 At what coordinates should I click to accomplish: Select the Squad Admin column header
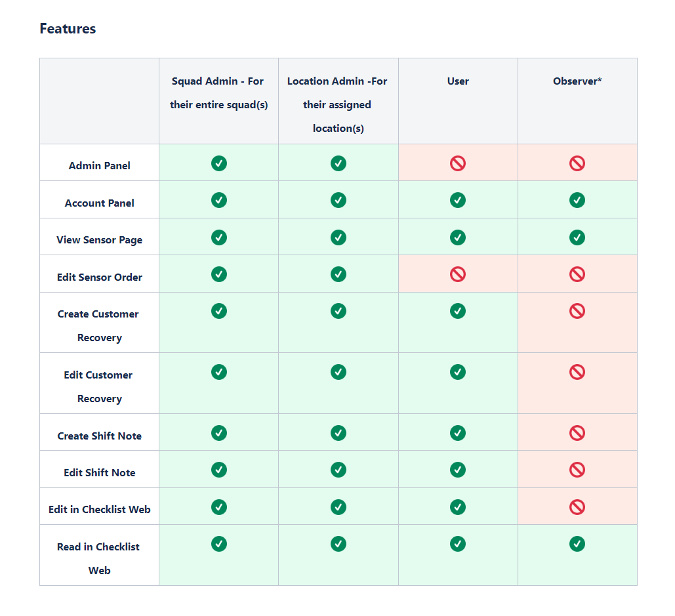coord(218,93)
